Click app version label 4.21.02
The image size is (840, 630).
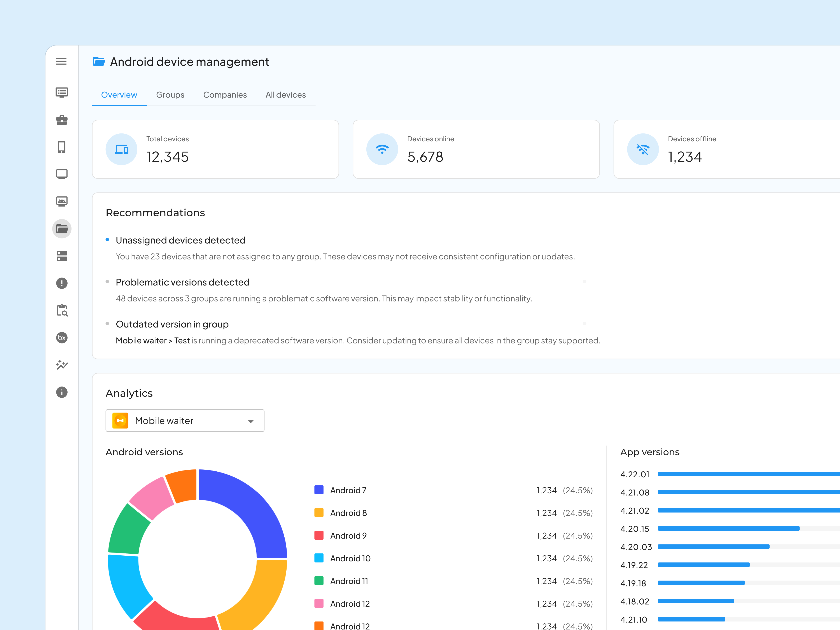635,511
